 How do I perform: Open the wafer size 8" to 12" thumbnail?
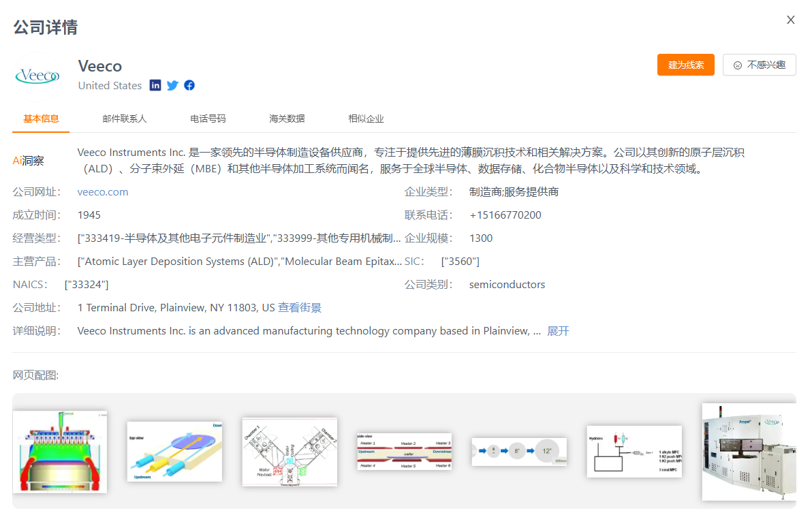[x=519, y=451]
